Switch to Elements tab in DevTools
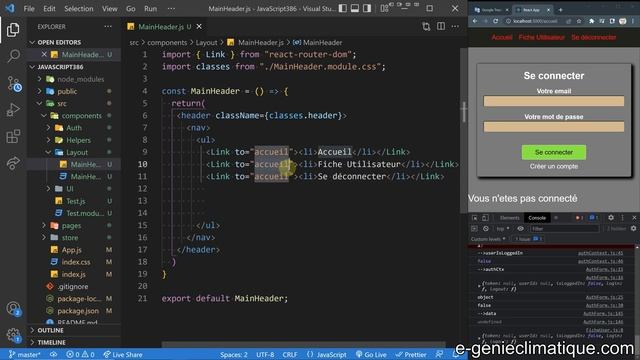 [509, 218]
